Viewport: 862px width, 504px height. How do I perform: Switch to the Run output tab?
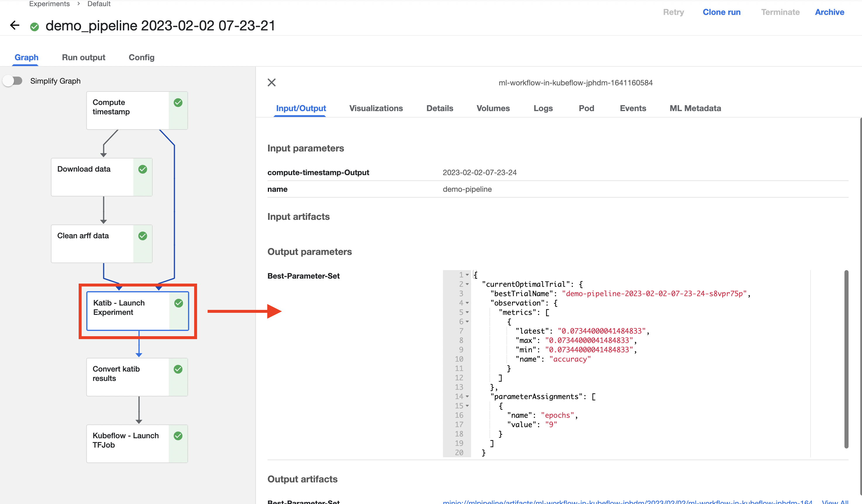tap(83, 57)
